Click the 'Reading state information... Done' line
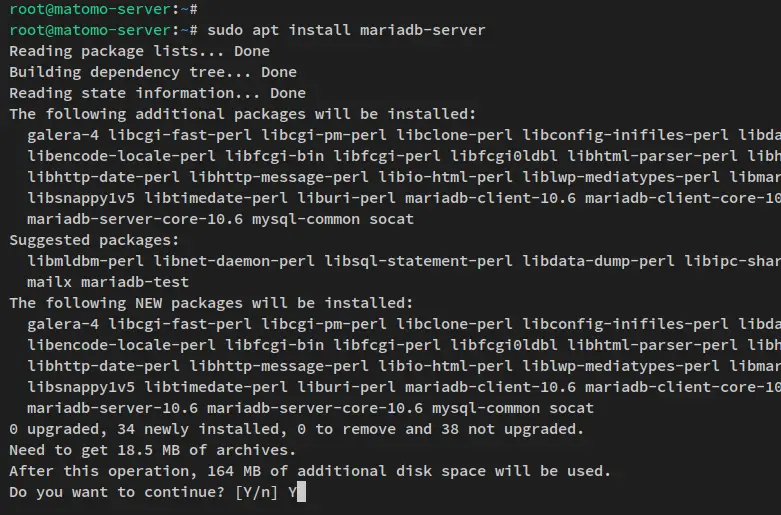781x515 pixels. 157,93
